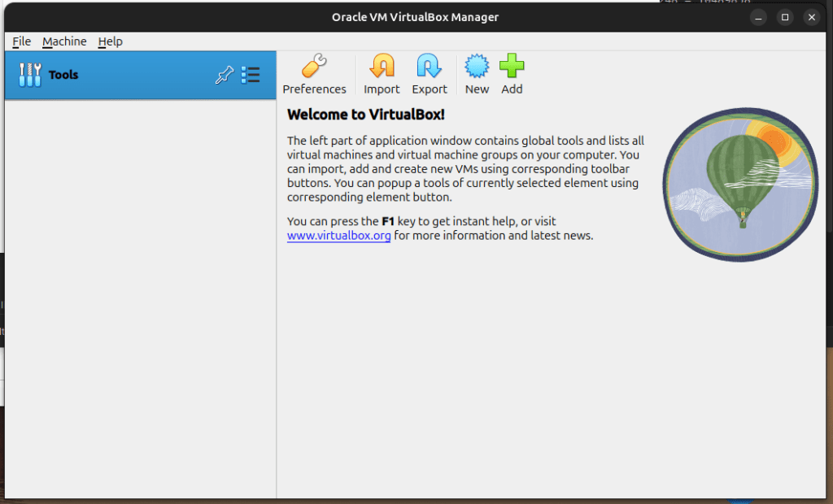Maximize the VirtualBox Manager window
The image size is (833, 504).
click(x=785, y=17)
